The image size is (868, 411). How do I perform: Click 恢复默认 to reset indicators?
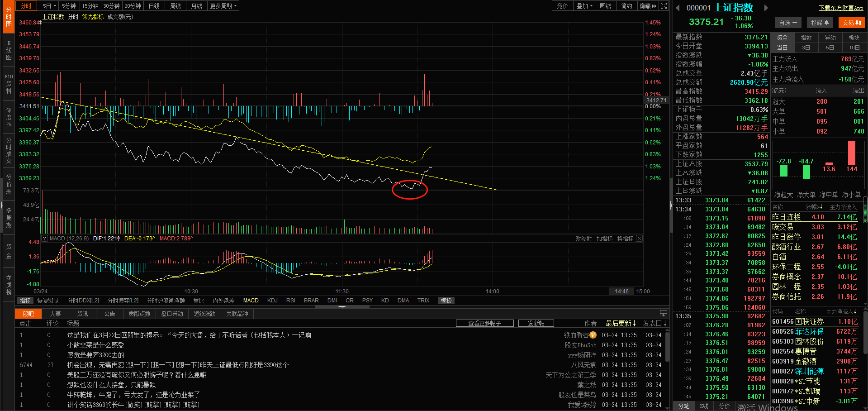tap(48, 301)
